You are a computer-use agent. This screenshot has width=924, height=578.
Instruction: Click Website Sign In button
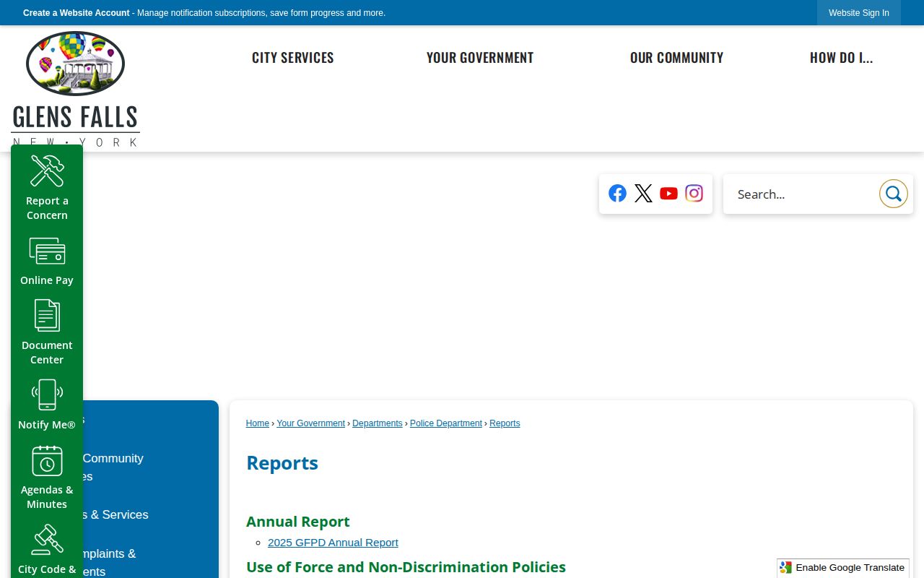pyautogui.click(x=859, y=13)
